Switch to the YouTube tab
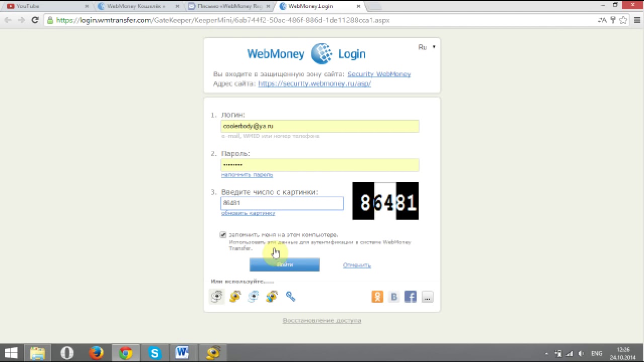 tap(45, 7)
